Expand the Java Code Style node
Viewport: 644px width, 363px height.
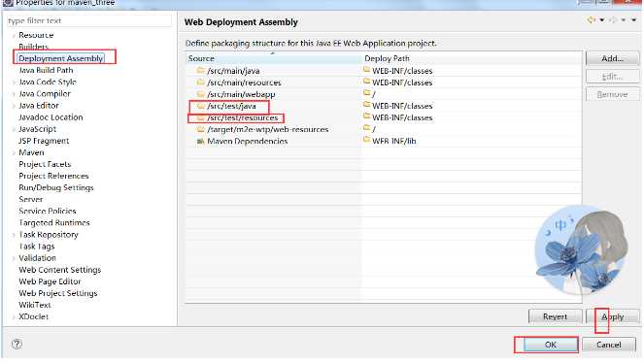pyautogui.click(x=14, y=82)
